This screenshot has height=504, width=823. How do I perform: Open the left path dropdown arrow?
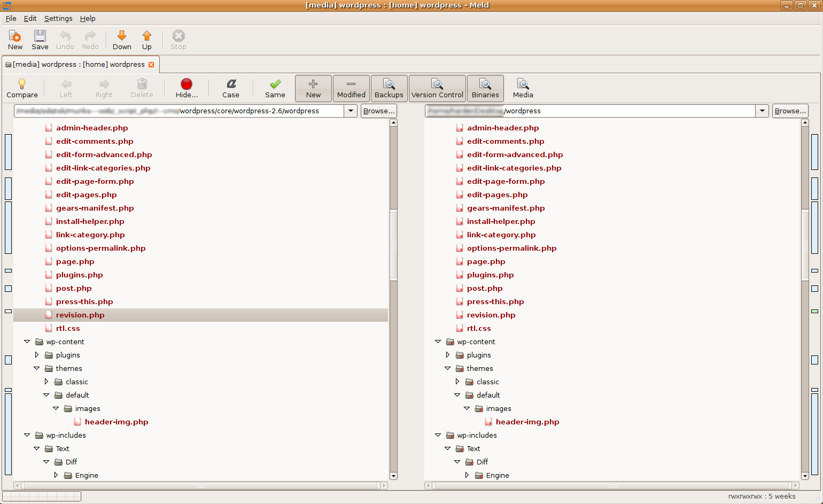[351, 111]
